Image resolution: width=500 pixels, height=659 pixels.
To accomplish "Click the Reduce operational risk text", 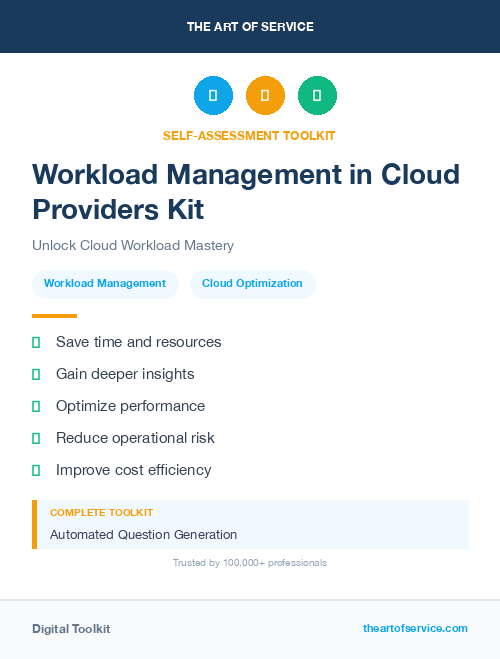I will click(135, 438).
